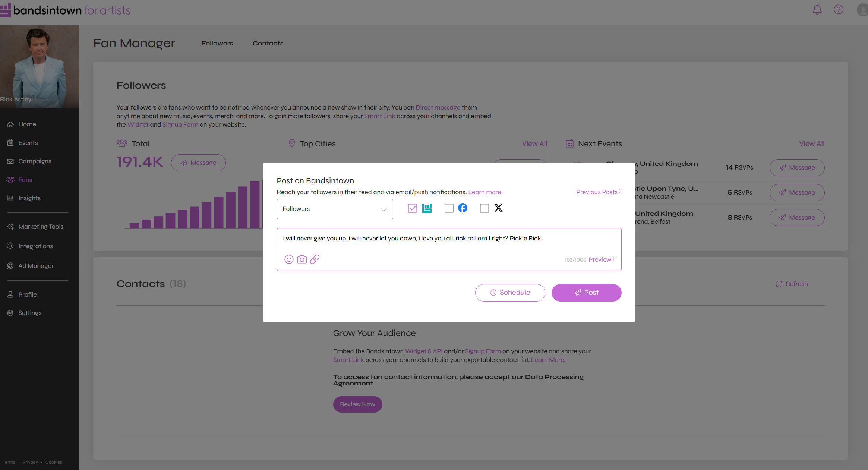Open Ad Manager from the sidebar
The image size is (868, 470).
36,266
